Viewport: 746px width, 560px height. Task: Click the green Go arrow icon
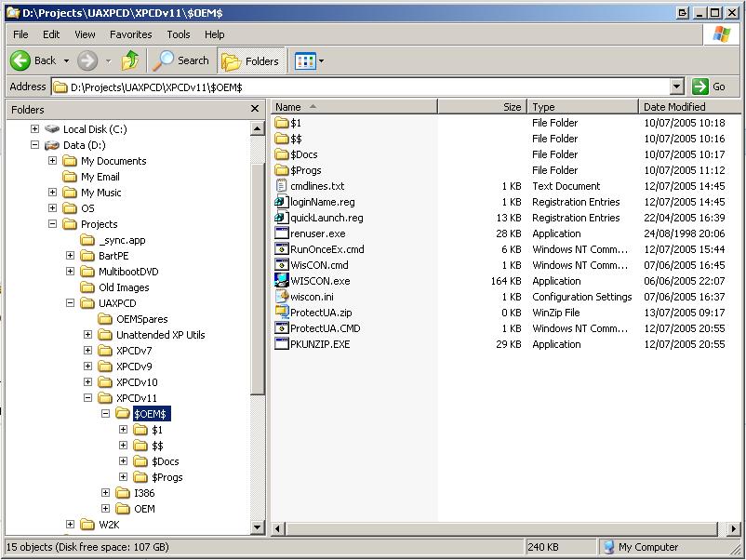[699, 87]
